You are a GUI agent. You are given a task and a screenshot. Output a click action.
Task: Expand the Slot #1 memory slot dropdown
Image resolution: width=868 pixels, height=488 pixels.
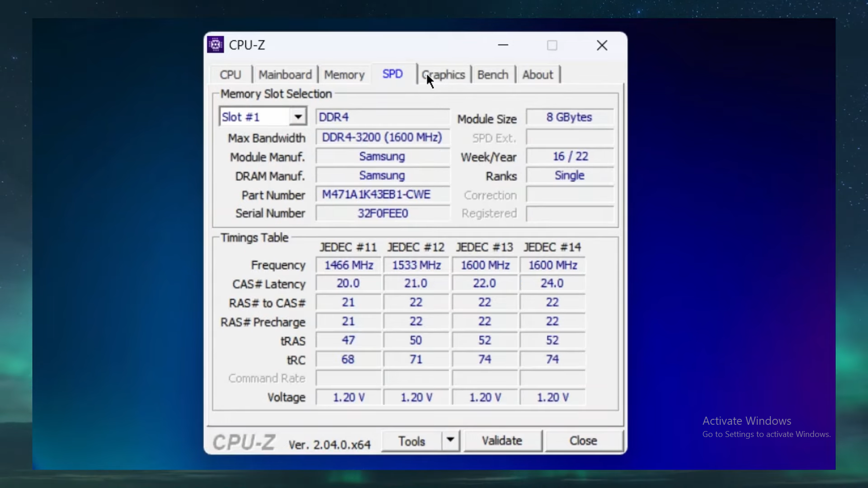click(x=297, y=117)
